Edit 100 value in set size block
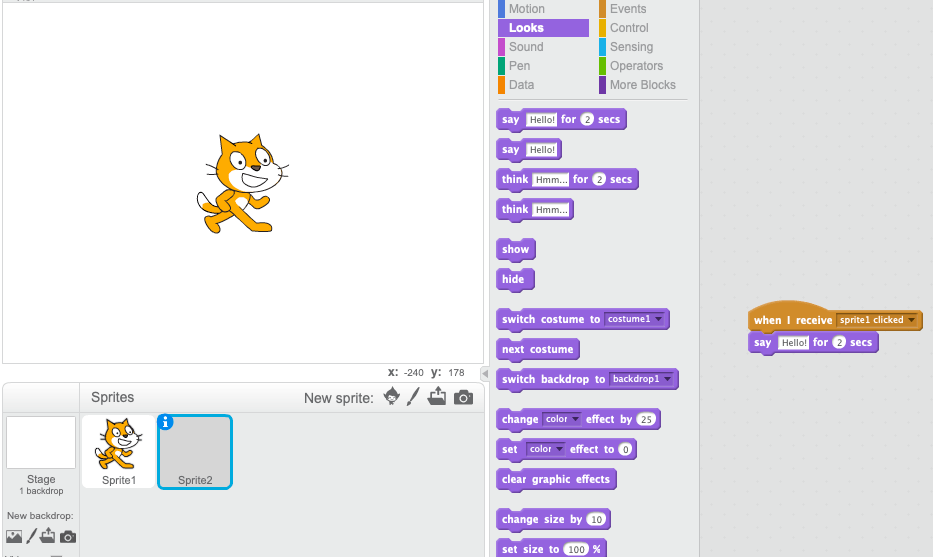The height and width of the screenshot is (557, 933). [576, 549]
